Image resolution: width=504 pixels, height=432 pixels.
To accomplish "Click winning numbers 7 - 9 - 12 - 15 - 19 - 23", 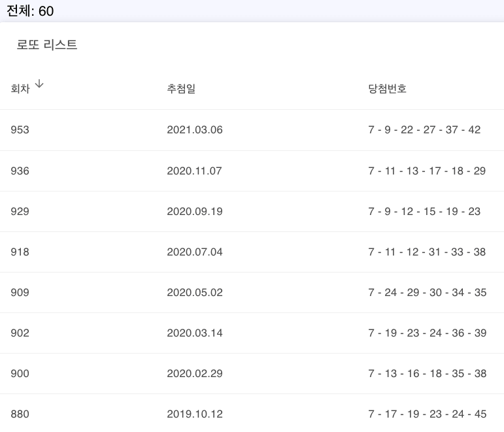I will 424,211.
